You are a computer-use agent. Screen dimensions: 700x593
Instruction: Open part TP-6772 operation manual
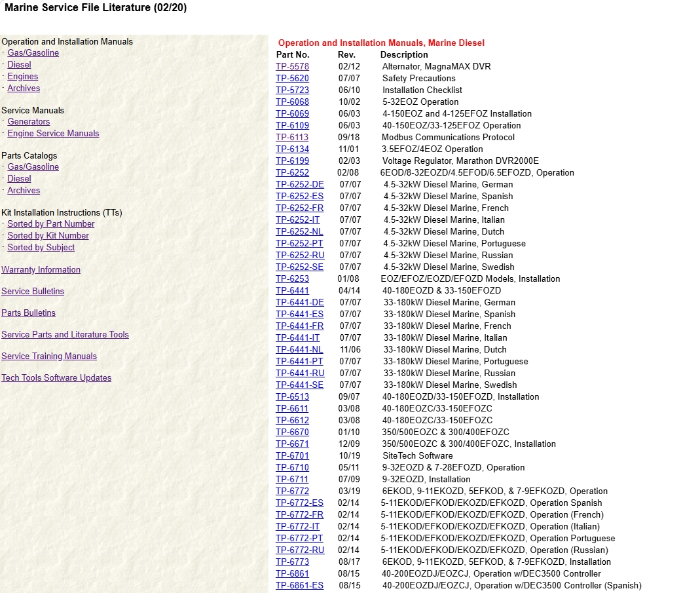(293, 491)
